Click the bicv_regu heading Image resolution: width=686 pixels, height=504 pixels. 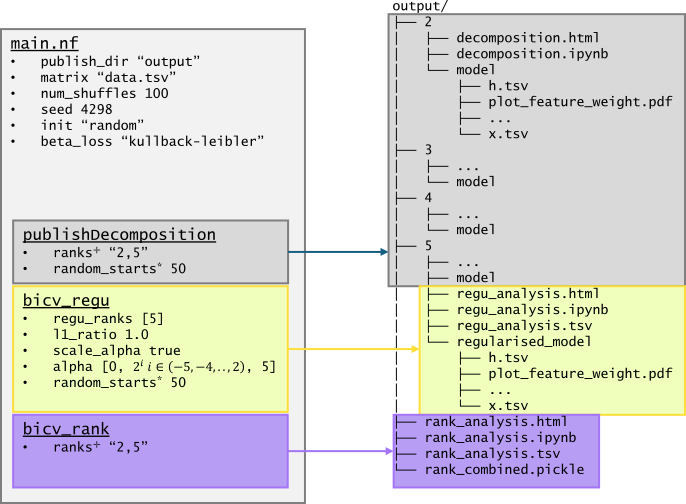point(66,301)
